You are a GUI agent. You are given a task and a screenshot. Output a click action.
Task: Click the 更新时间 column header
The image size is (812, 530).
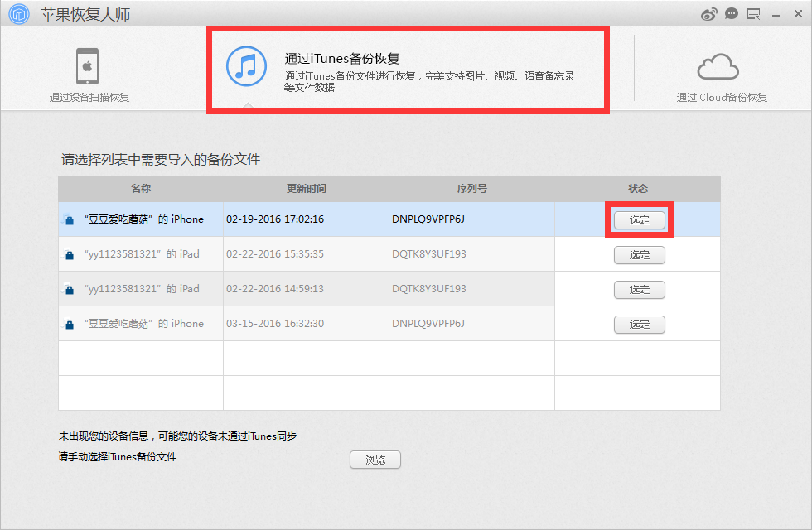click(306, 189)
